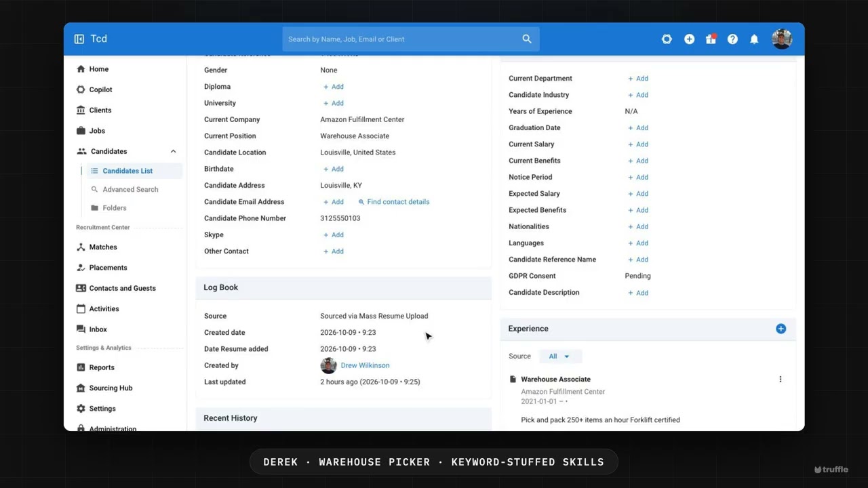The width and height of the screenshot is (868, 488).
Task: Add Languages value
Action: click(x=637, y=243)
